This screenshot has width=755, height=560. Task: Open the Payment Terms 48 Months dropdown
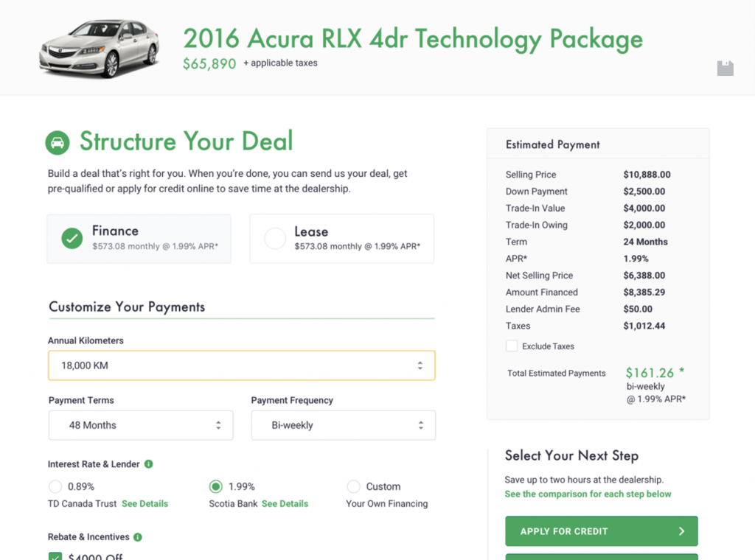tap(141, 425)
